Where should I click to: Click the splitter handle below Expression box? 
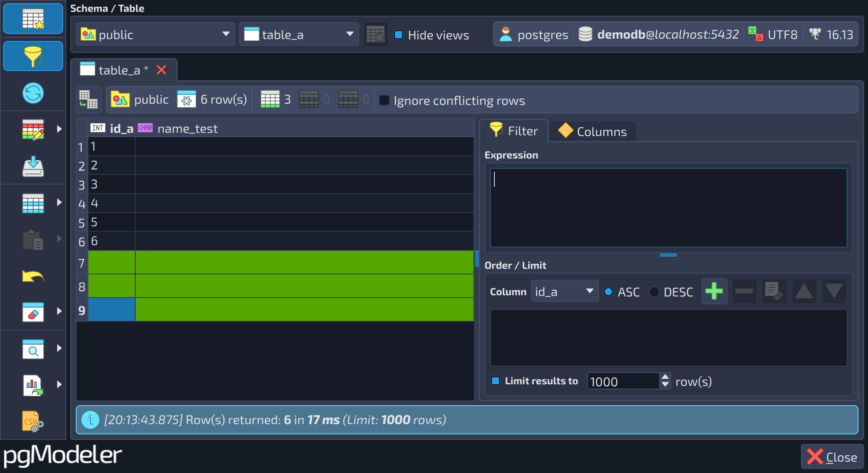click(x=668, y=255)
